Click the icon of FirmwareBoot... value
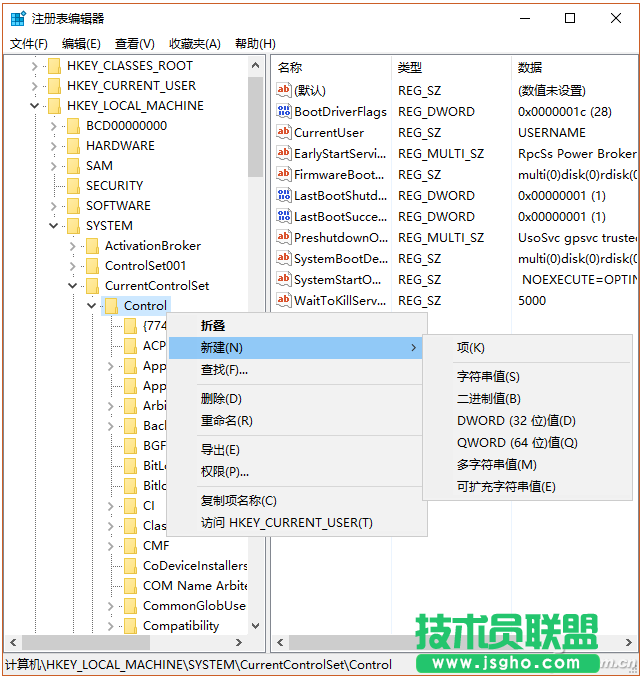 [x=284, y=174]
